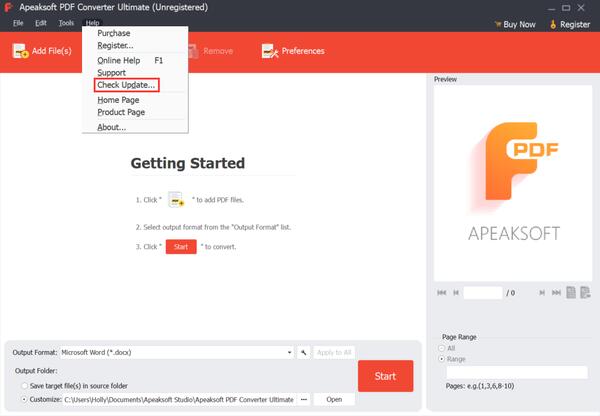Close the application window
This screenshot has width=600, height=416.
pyautogui.click(x=581, y=8)
